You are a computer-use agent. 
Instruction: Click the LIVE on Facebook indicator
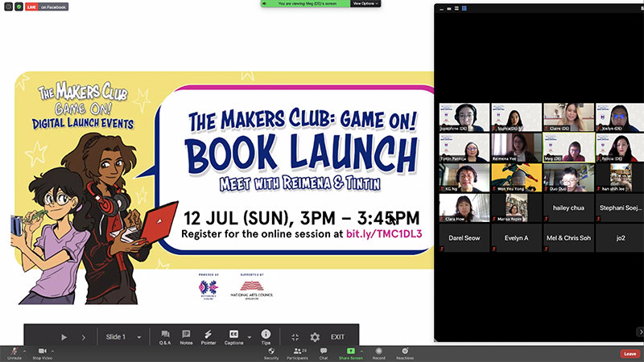pos(47,7)
